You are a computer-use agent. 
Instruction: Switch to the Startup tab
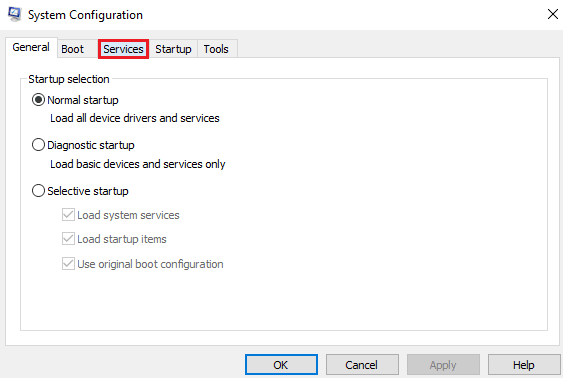coord(173,49)
